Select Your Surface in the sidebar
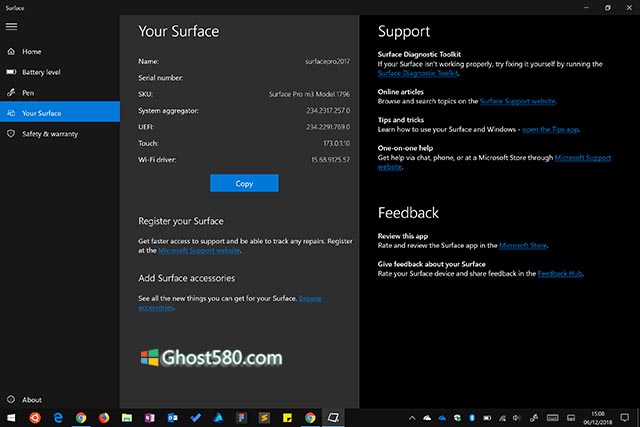This screenshot has width=640, height=427. tap(60, 111)
